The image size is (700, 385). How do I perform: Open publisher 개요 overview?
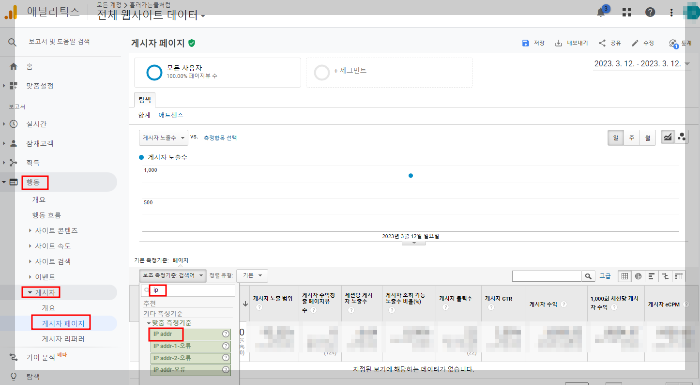[48, 308]
